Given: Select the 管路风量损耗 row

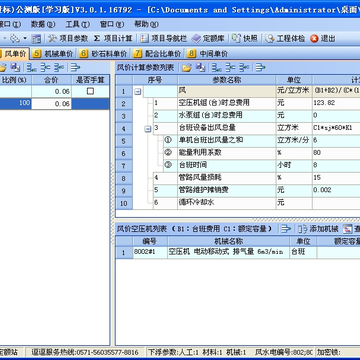Looking at the screenshot, I should pyautogui.click(x=238, y=178).
